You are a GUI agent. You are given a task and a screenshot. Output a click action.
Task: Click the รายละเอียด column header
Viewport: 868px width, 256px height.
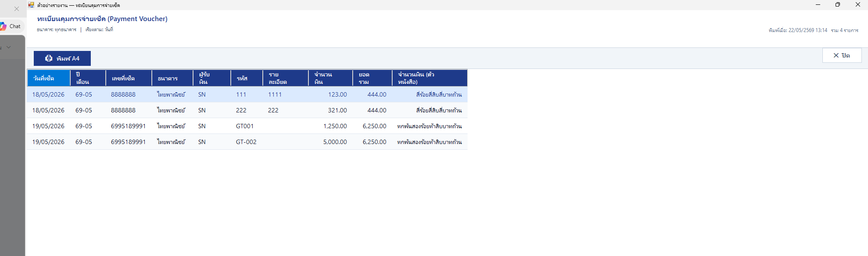pos(286,78)
